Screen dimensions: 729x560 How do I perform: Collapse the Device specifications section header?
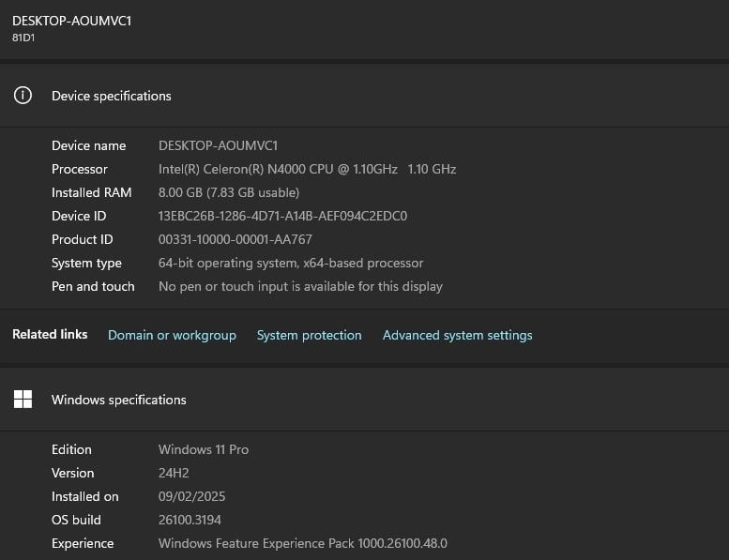tap(364, 96)
